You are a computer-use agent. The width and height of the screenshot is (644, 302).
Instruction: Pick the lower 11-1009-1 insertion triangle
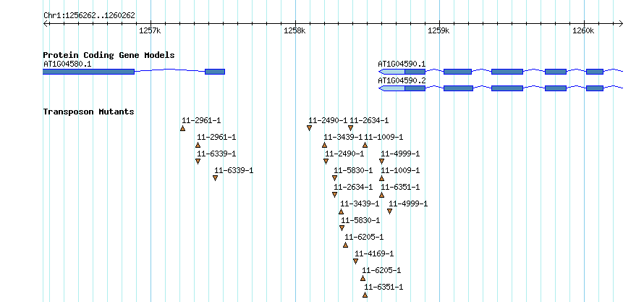point(381,178)
